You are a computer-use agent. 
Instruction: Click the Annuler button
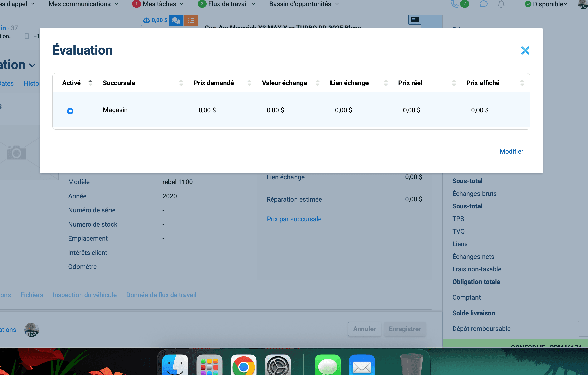tap(364, 329)
